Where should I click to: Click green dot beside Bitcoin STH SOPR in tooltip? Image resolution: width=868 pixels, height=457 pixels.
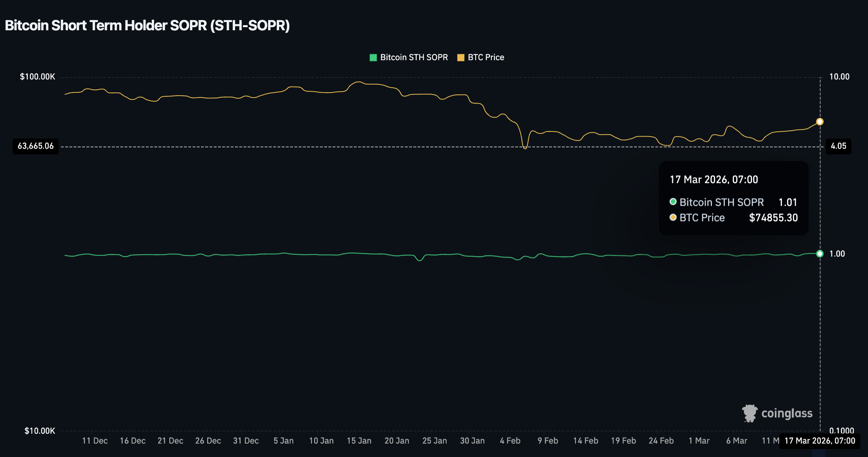pyautogui.click(x=673, y=202)
